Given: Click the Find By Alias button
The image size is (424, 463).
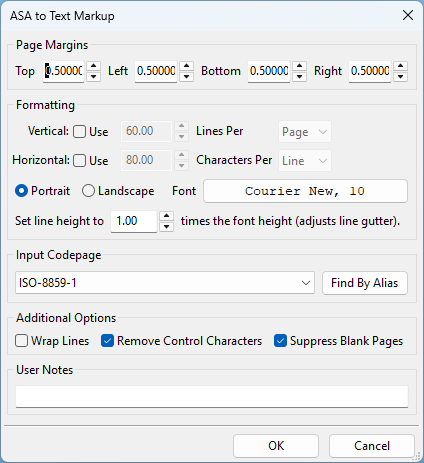Looking at the screenshot, I should [365, 283].
